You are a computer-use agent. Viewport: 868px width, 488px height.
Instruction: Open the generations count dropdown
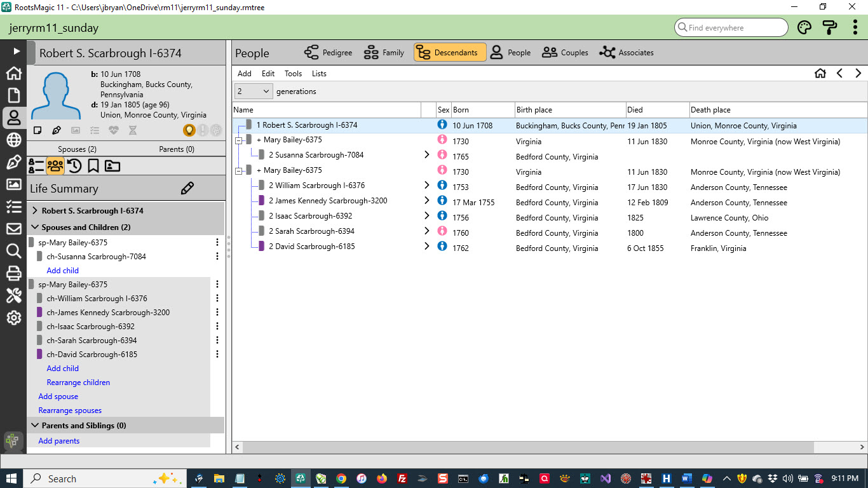[x=254, y=91]
